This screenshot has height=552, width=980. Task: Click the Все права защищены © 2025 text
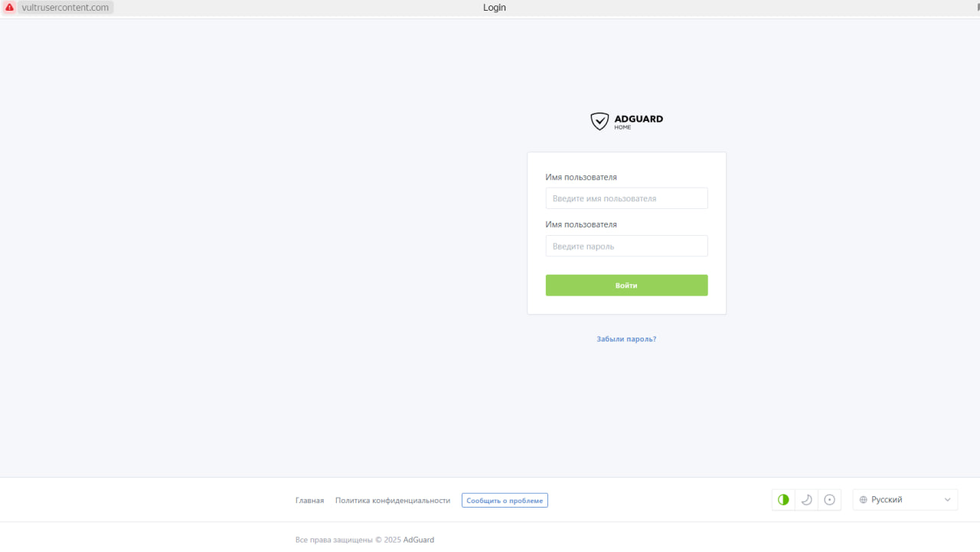pyautogui.click(x=348, y=540)
